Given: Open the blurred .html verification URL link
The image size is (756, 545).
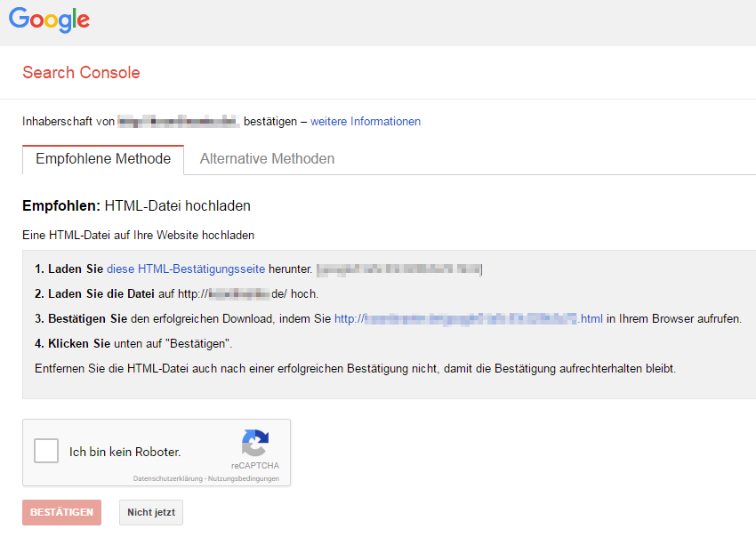Looking at the screenshot, I should [x=468, y=318].
